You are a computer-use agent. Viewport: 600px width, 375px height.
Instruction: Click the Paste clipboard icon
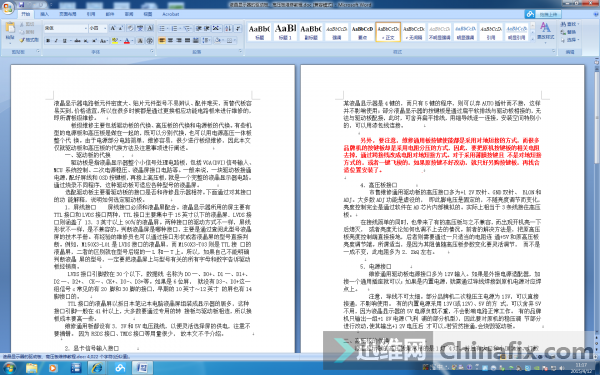coord(10,30)
